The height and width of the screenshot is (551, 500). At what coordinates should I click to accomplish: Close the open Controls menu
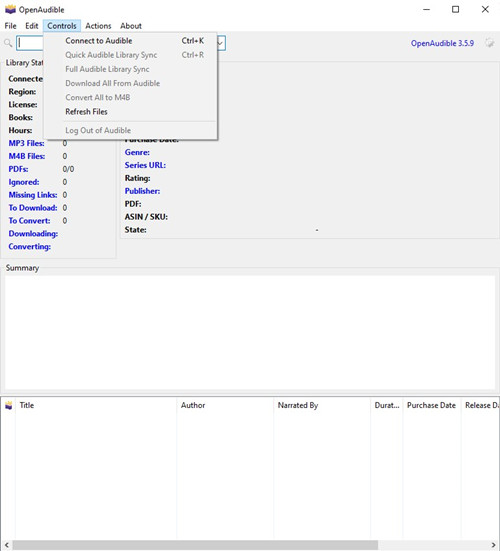click(x=62, y=26)
